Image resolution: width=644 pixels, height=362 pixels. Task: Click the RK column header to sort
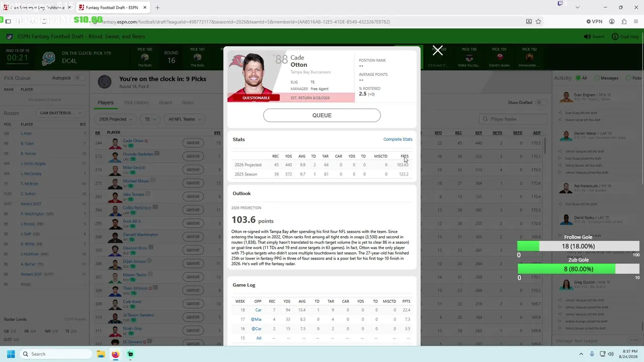[98, 133]
